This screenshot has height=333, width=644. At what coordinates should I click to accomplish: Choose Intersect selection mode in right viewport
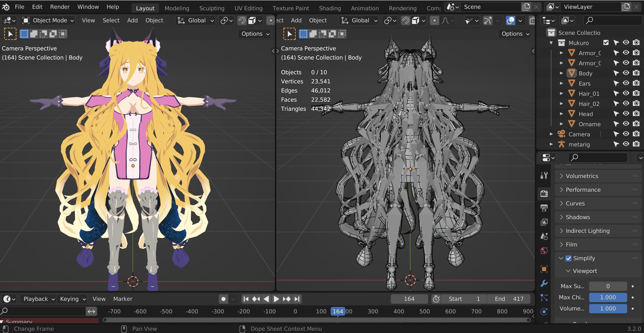(x=342, y=34)
